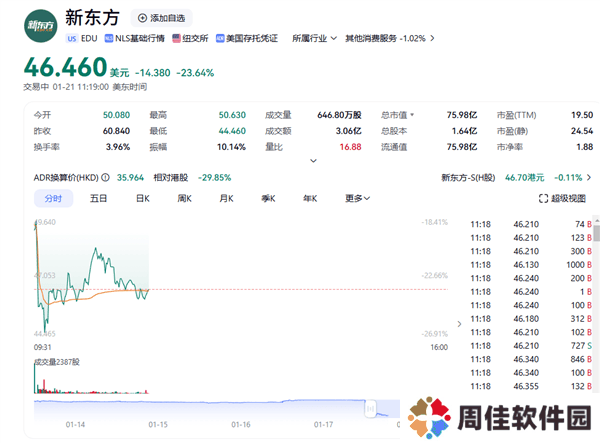Click the 市净率 value 1.88
The height and width of the screenshot is (443, 600).
[585, 147]
